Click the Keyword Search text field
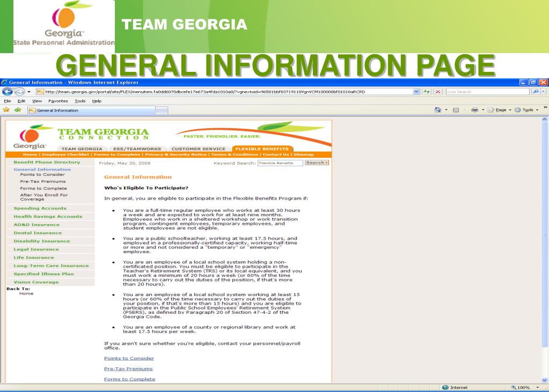549x392 pixels. click(280, 162)
